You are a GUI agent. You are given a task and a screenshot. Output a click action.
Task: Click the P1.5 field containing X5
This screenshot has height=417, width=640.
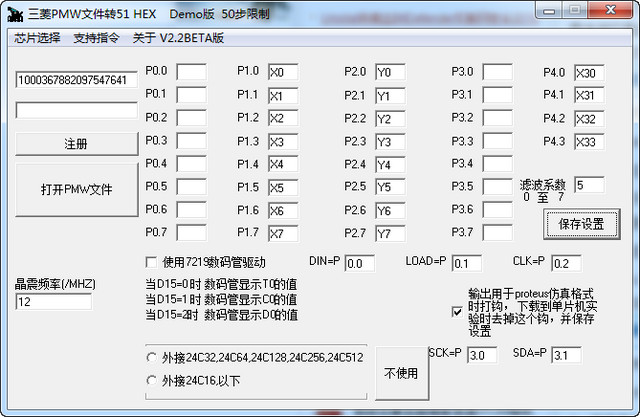283,187
